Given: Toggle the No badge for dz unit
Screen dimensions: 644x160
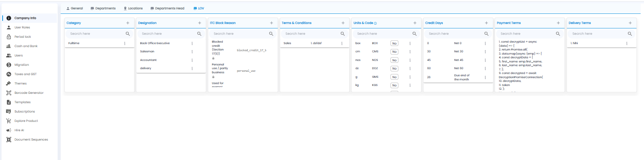Looking at the screenshot, I should 394,68.
